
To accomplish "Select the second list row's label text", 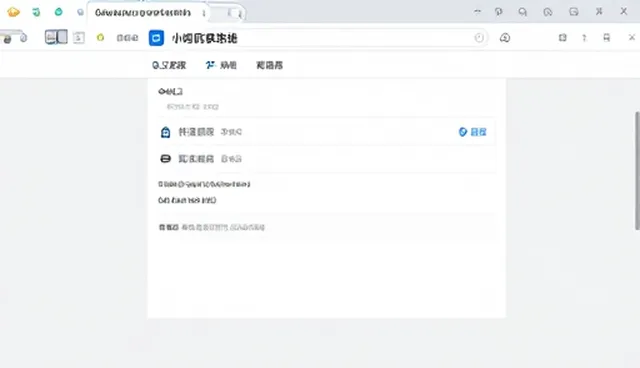I will pos(196,159).
